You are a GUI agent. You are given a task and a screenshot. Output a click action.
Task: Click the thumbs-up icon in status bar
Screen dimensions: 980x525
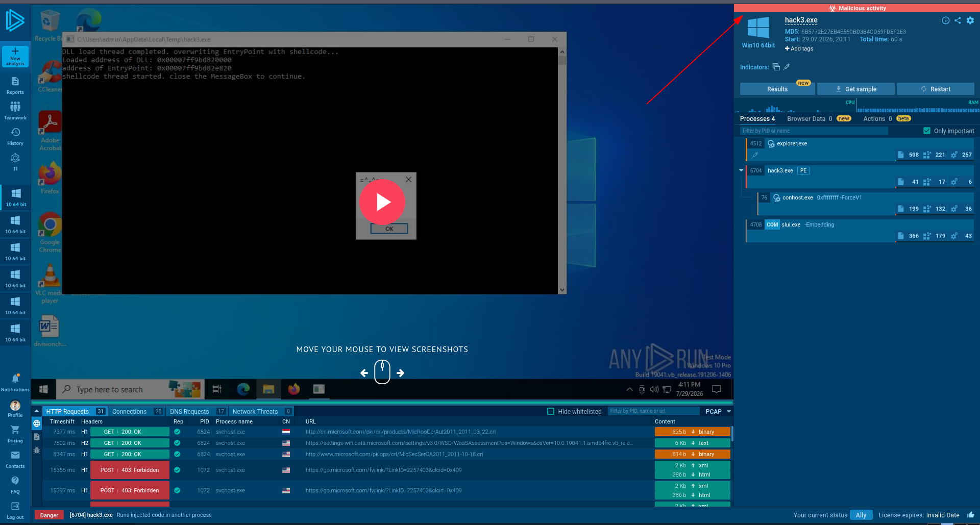point(970,515)
